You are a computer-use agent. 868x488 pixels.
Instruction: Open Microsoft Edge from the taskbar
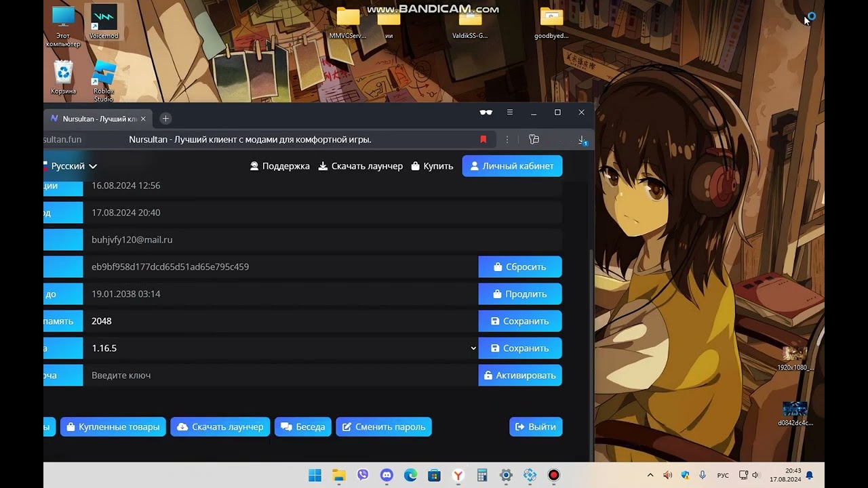pyautogui.click(x=410, y=475)
